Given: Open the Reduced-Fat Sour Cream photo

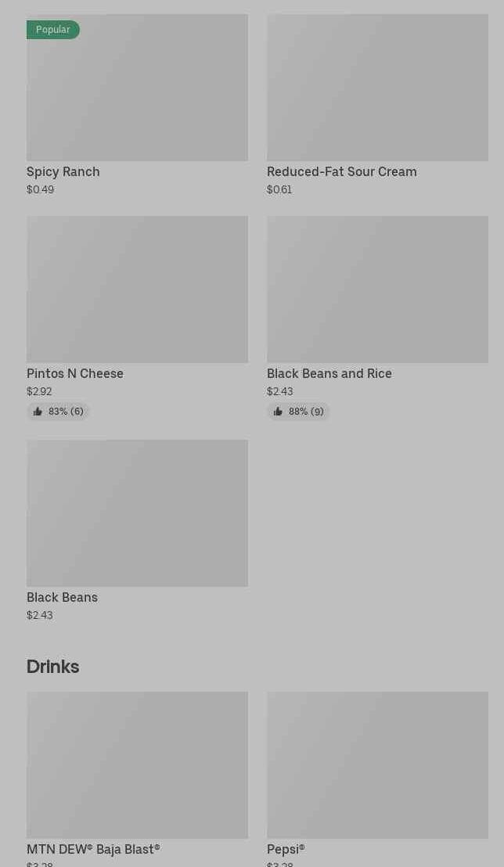Looking at the screenshot, I should [377, 88].
